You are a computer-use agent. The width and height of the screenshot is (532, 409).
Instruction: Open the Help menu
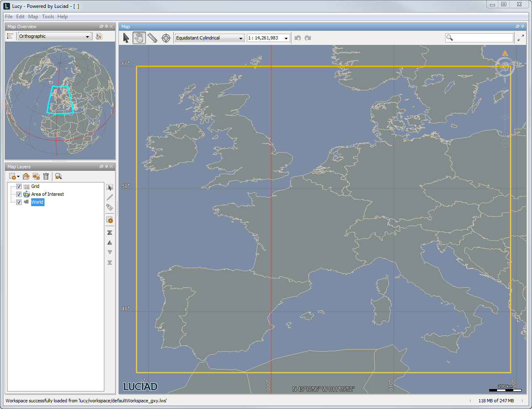click(62, 17)
